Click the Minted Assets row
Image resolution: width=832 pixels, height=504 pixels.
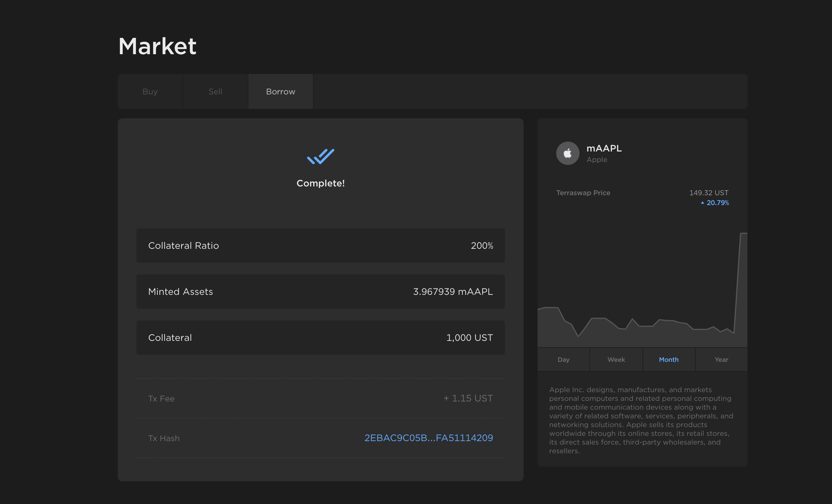[x=320, y=291]
